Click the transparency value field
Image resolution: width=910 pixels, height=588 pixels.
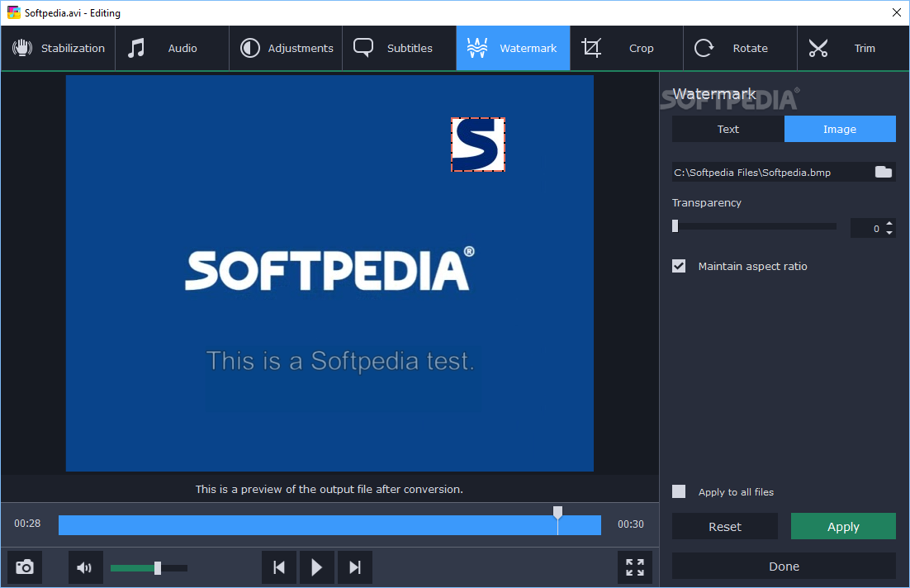point(866,228)
